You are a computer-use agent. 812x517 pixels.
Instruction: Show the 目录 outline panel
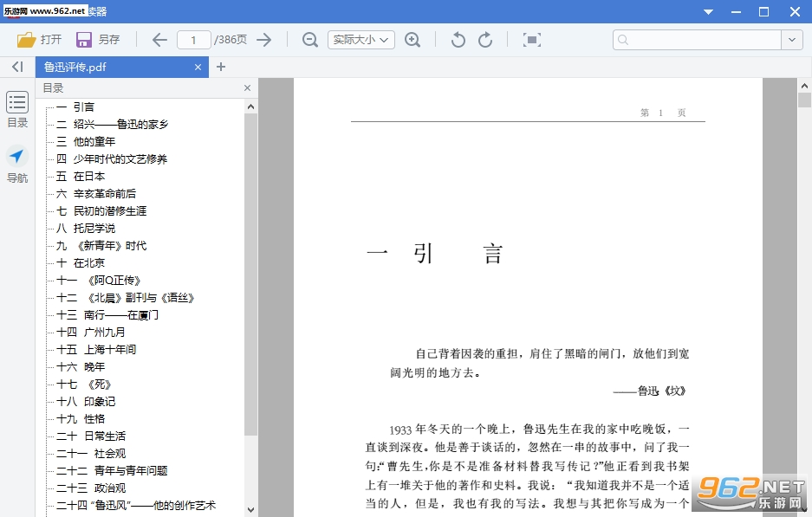[x=17, y=109]
